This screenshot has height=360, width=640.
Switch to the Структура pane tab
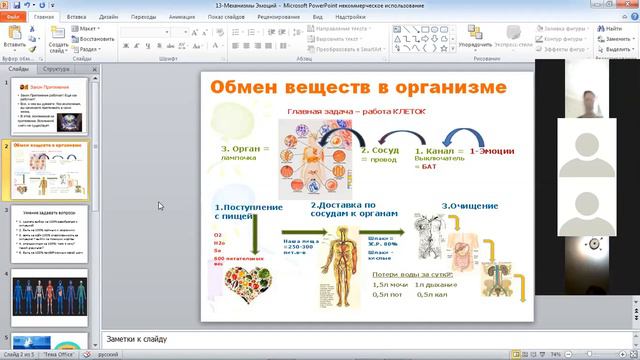(56, 69)
